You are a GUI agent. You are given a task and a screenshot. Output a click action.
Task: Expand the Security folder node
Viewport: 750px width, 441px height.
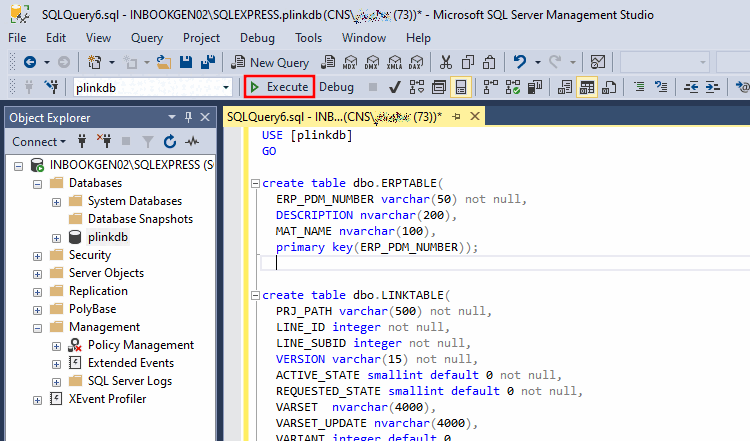tap(37, 256)
